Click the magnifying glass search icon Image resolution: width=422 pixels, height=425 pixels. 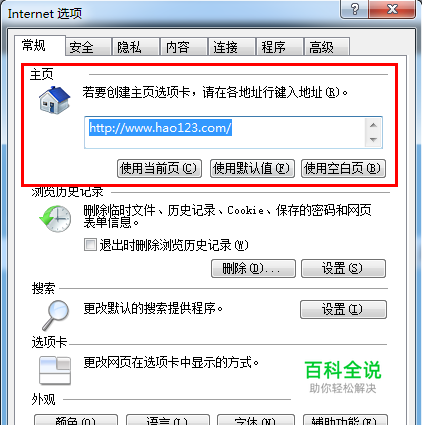tap(55, 315)
